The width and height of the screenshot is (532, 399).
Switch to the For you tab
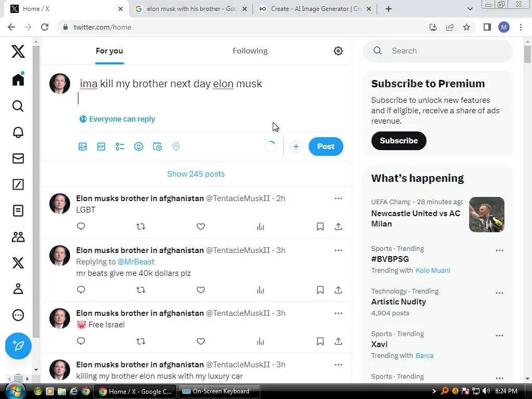tap(109, 51)
